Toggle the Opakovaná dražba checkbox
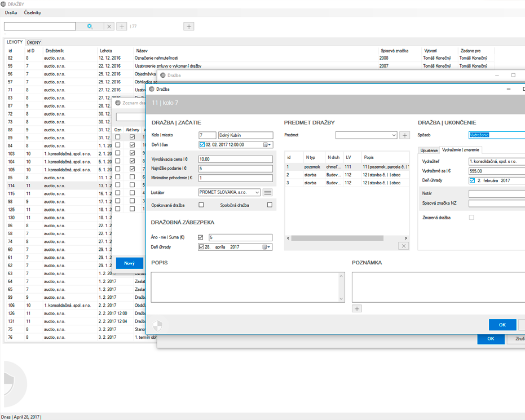Screen dimensions: 525x420 pyautogui.click(x=201, y=205)
